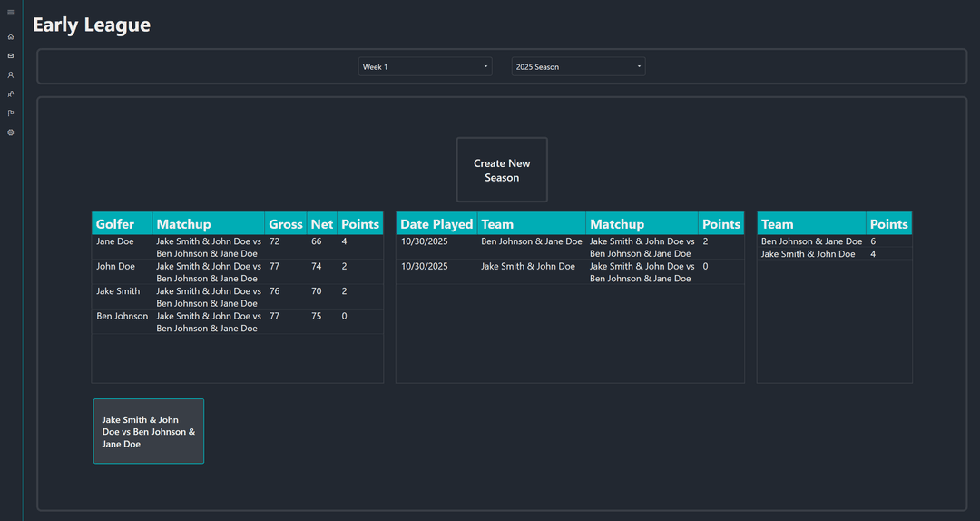980x521 pixels.
Task: Open the inbox-style icon in the sidebar
Action: (x=11, y=56)
